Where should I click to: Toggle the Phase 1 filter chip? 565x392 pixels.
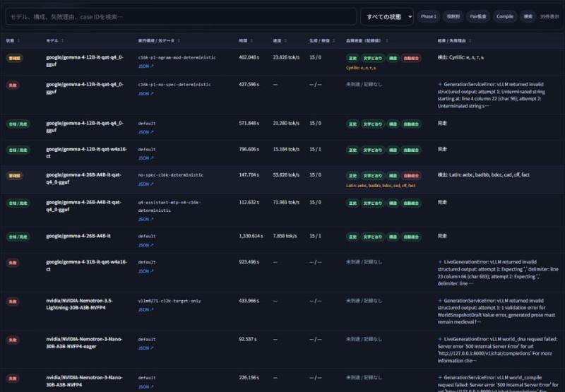[429, 16]
